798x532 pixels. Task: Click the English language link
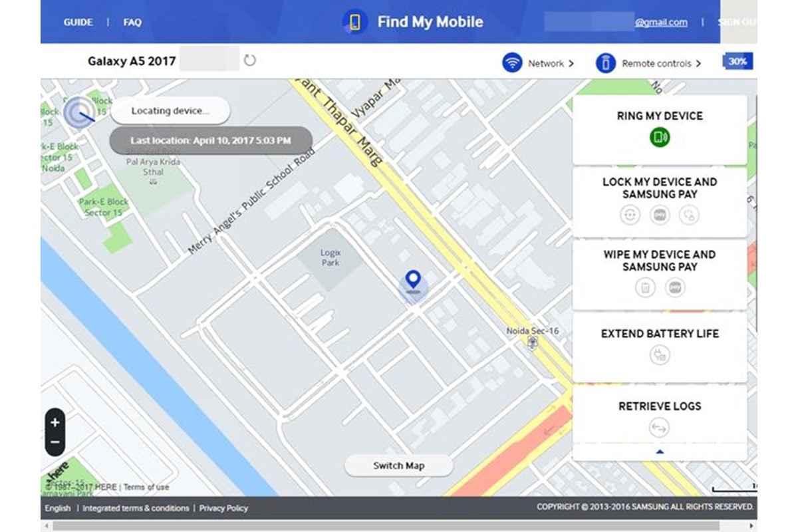tap(58, 508)
